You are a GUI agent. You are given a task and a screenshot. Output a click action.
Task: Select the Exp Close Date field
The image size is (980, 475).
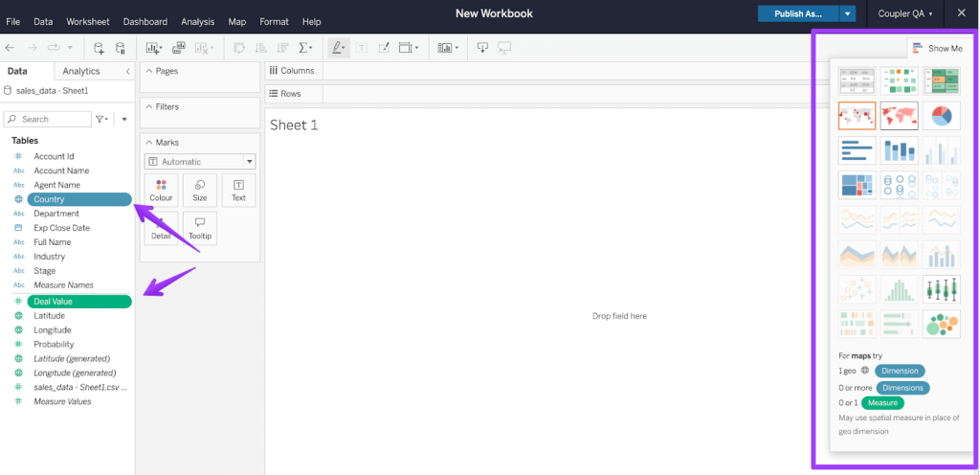[x=62, y=228]
